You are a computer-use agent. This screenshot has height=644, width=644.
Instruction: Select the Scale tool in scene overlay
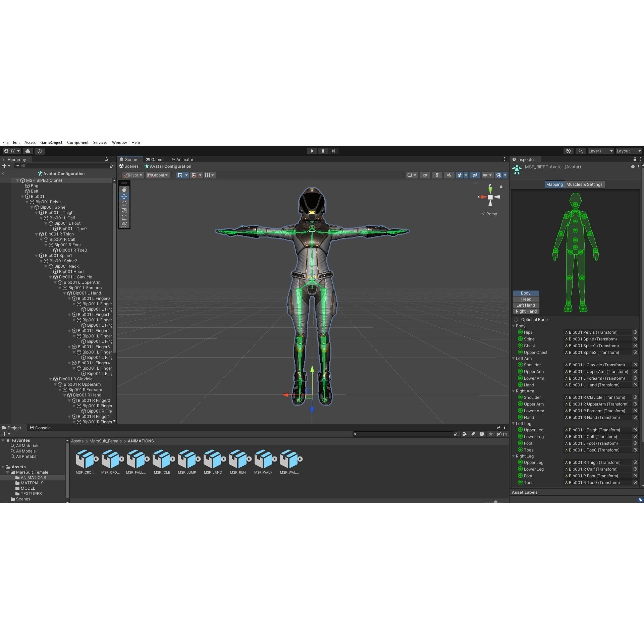(x=124, y=211)
